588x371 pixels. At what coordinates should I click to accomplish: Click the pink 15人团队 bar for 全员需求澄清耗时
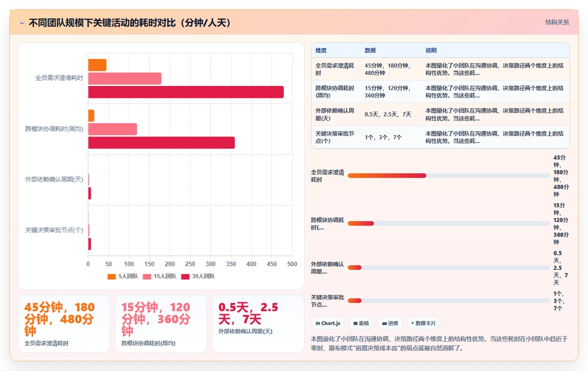125,79
